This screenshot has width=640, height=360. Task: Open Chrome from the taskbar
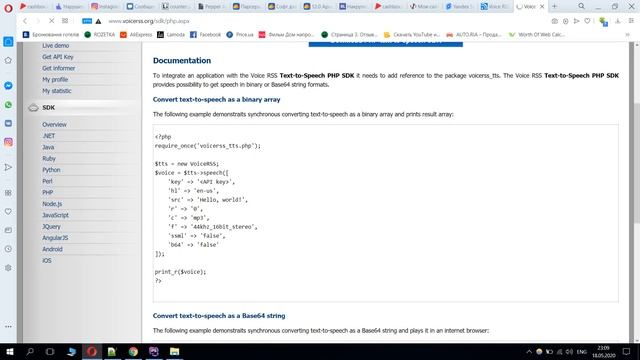click(x=133, y=351)
